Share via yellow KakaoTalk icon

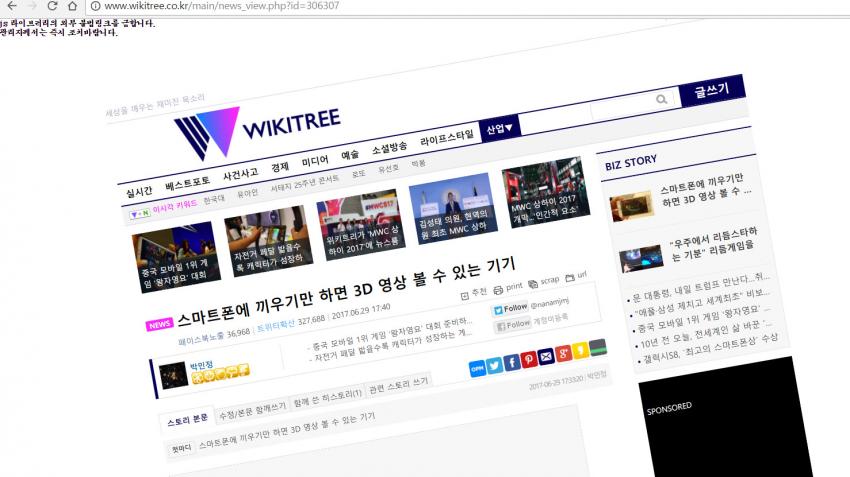[581, 350]
